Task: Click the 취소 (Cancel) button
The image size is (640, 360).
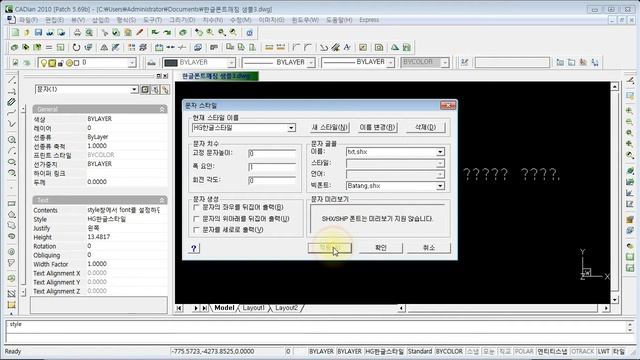Action: tap(429, 248)
